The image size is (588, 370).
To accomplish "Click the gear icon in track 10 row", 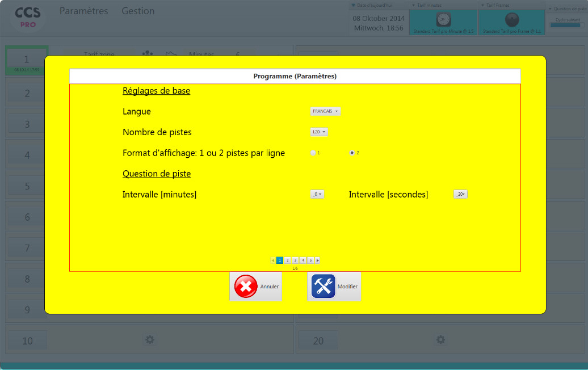I will click(149, 340).
